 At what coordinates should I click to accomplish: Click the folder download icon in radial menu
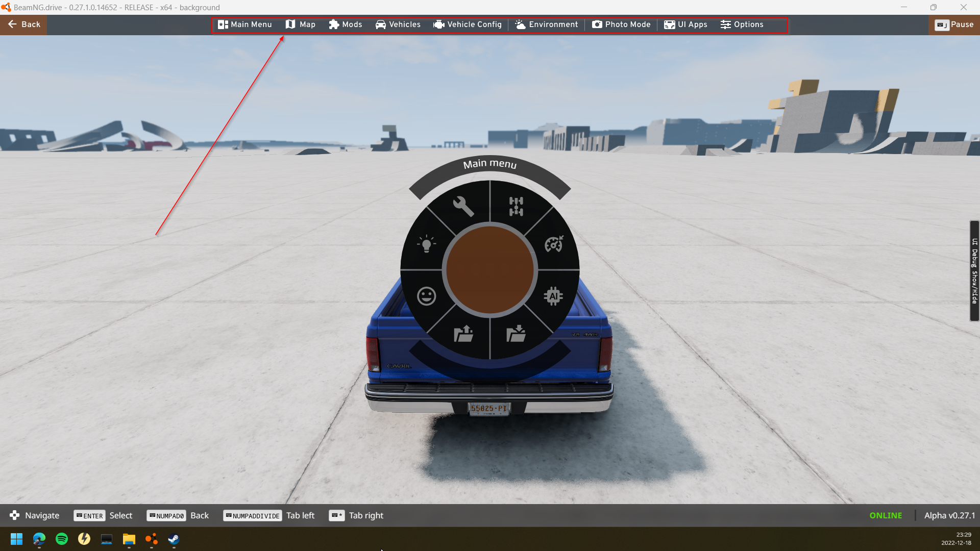tap(516, 334)
